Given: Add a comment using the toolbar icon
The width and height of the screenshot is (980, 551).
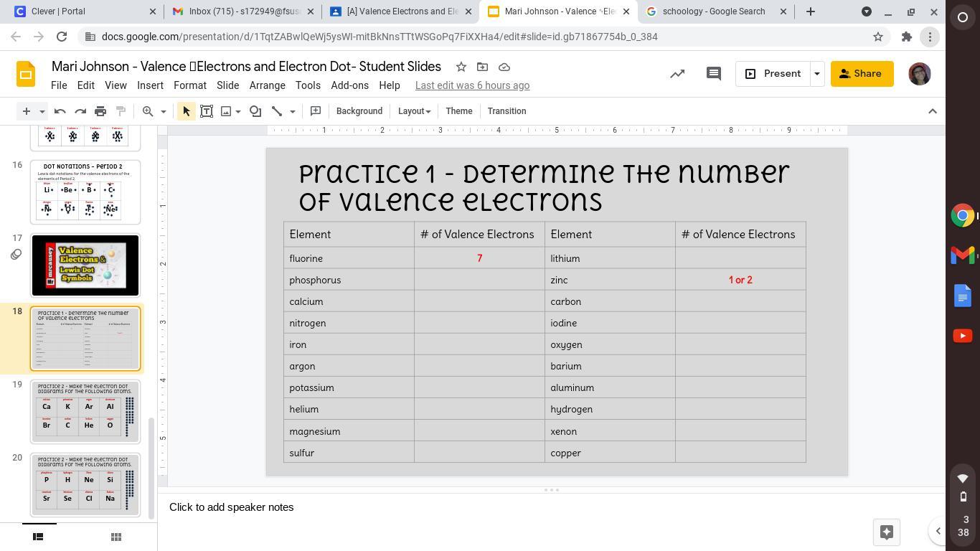Looking at the screenshot, I should click(316, 111).
